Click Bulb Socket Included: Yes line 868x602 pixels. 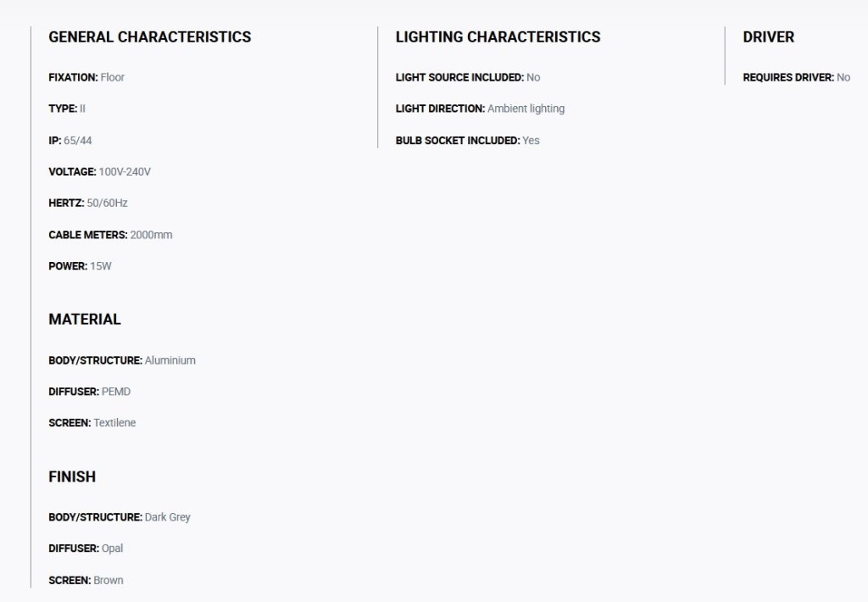click(468, 141)
